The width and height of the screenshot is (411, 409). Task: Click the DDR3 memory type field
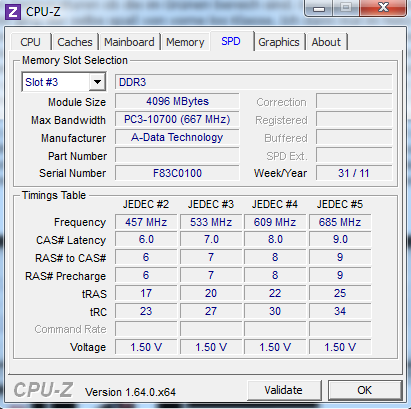pyautogui.click(x=253, y=82)
